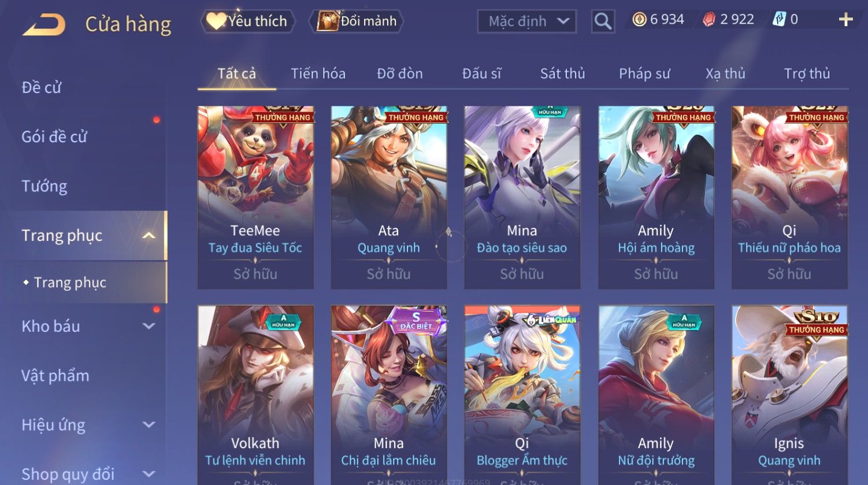Select TeeMee Tay đua Siêu Tốc skin card
Screen dimensions: 868x485
point(255,197)
